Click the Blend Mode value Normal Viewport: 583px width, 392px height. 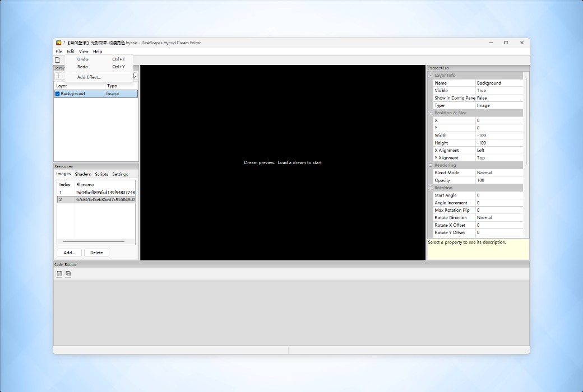(x=499, y=173)
